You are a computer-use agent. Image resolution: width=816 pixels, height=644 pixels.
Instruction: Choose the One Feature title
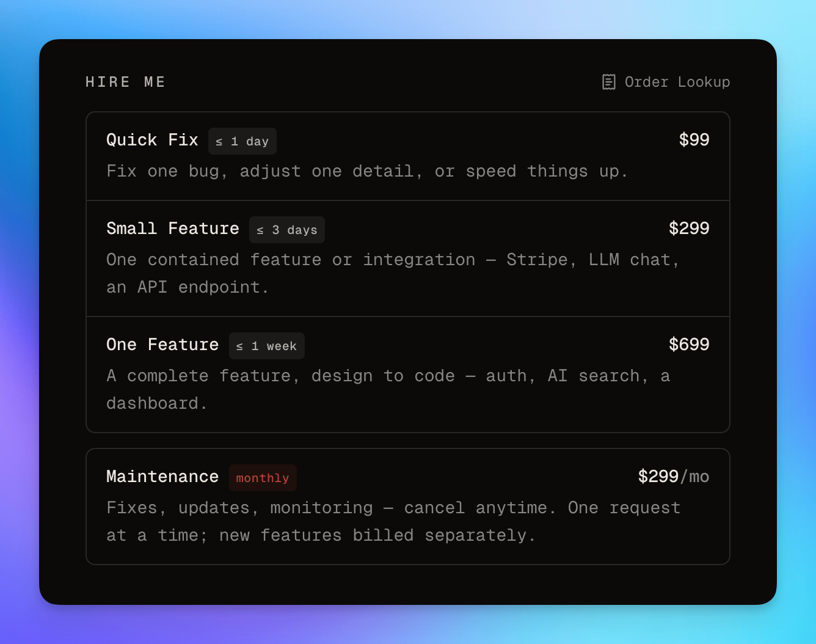tap(162, 345)
